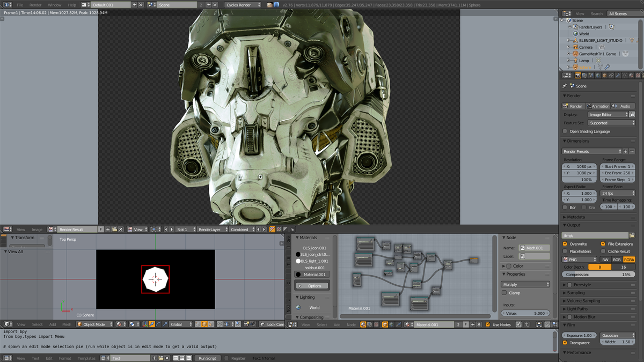Open the Window menu
644x362 pixels.
55,5
